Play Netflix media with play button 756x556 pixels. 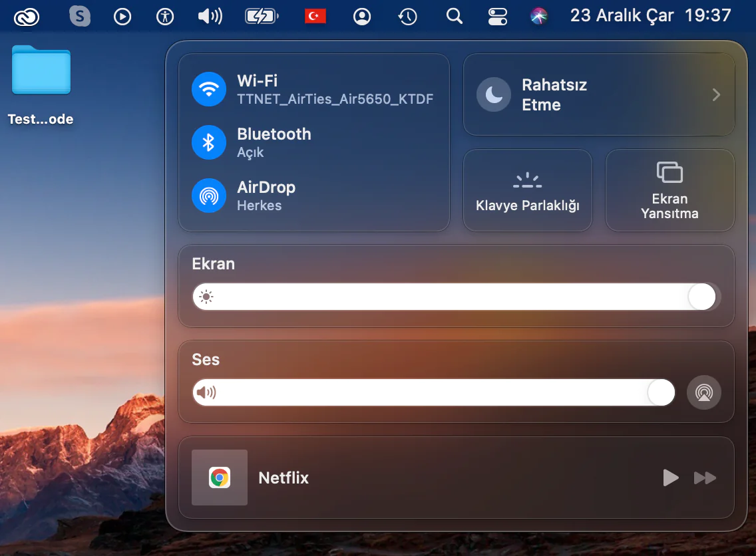point(670,478)
